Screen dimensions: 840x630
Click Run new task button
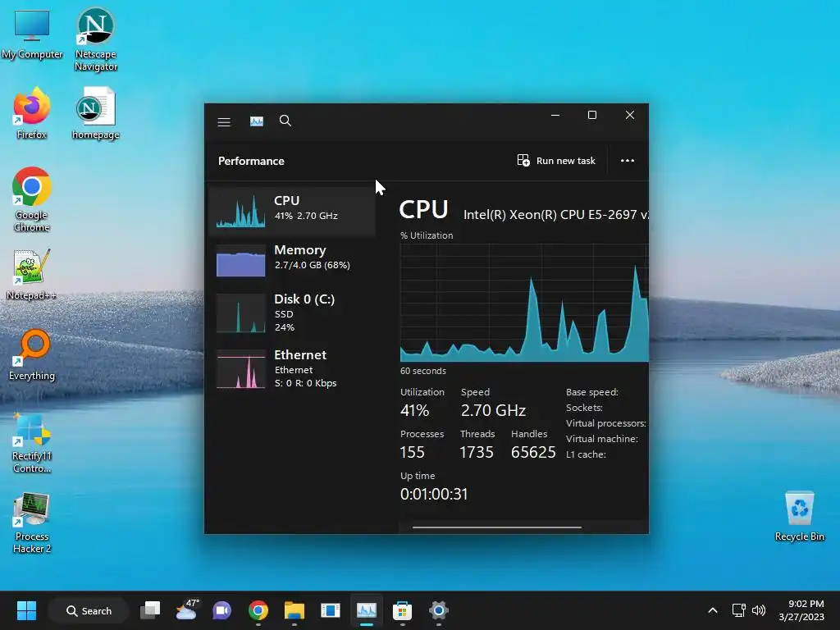(556, 161)
